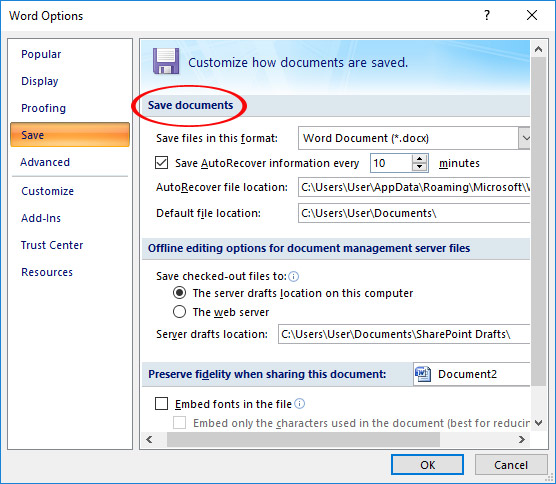556x484 pixels.
Task: Enable Embed fonts in the file checkbox
Action: [161, 404]
